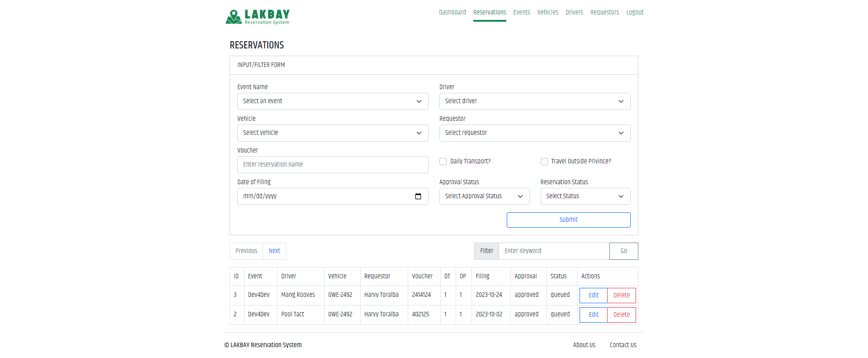
Task: Open the Requestor dropdown
Action: [534, 133]
